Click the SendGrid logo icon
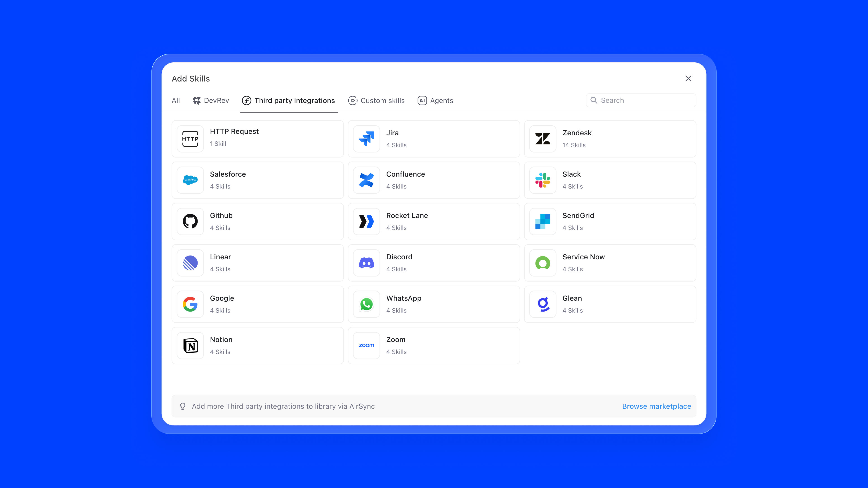The image size is (868, 488). point(542,222)
